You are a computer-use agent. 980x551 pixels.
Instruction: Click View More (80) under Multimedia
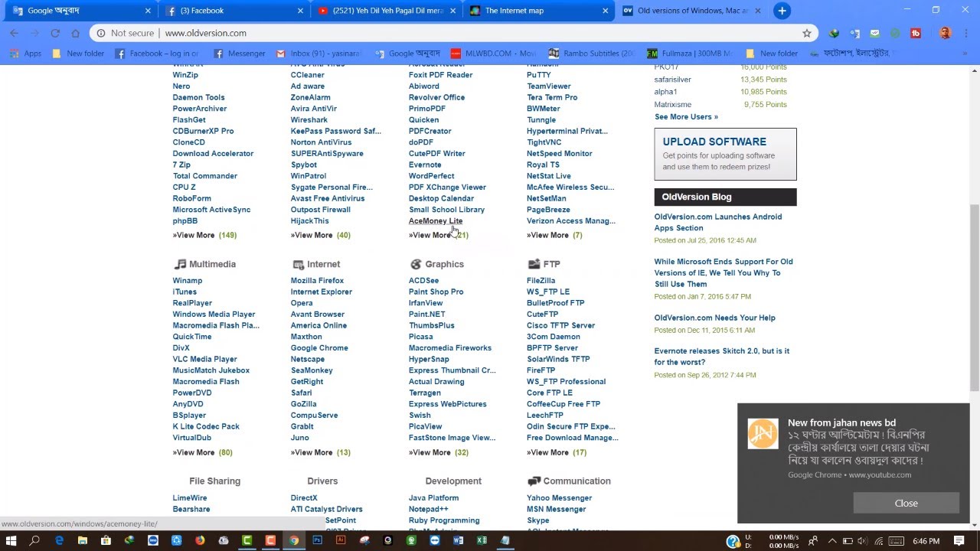pyautogui.click(x=202, y=452)
